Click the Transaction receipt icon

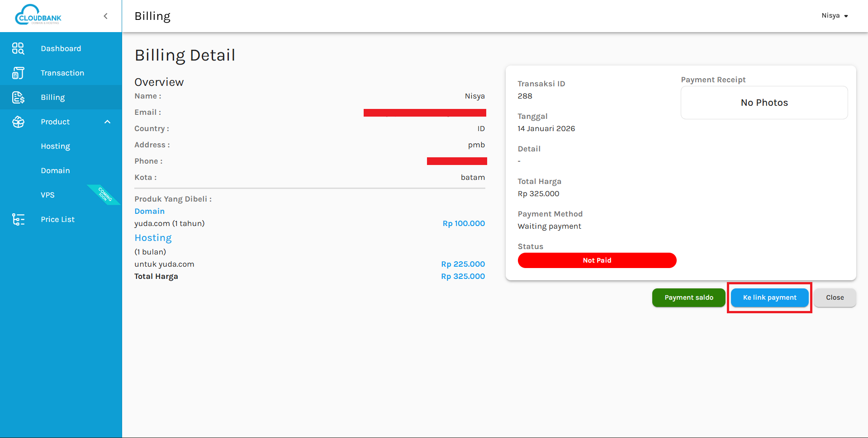(18, 73)
